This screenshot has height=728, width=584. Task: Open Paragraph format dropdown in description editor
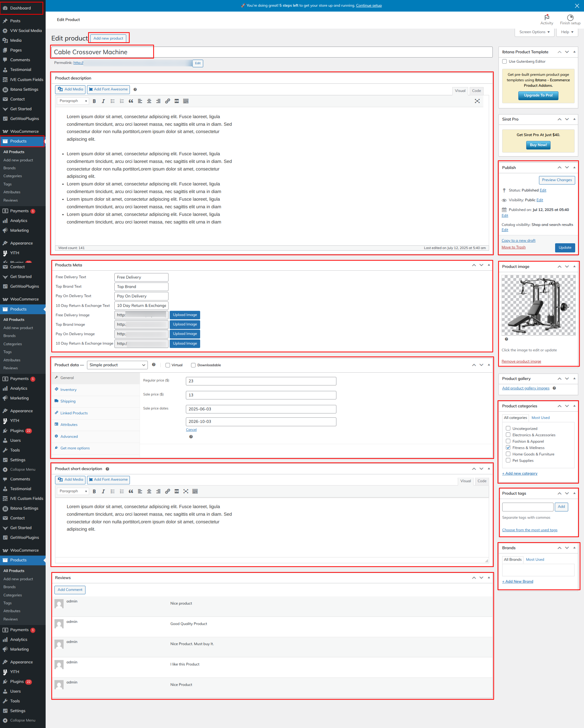click(73, 101)
